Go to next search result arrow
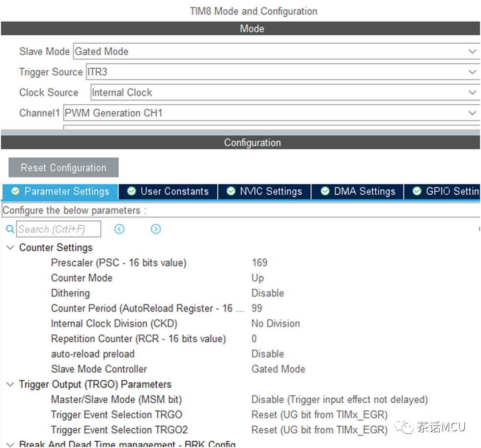 (156, 229)
